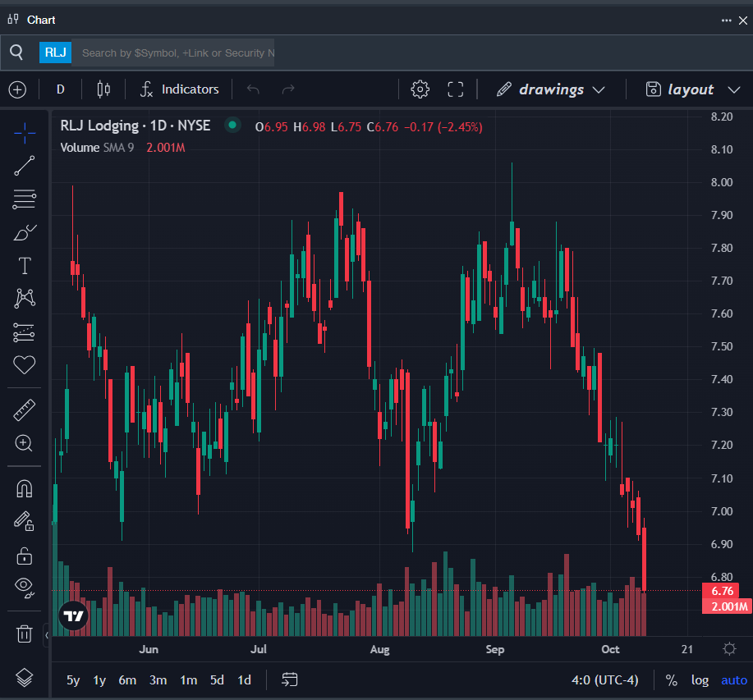The image size is (753, 700).
Task: Enter fullscreen mode for the chart
Action: point(456,89)
